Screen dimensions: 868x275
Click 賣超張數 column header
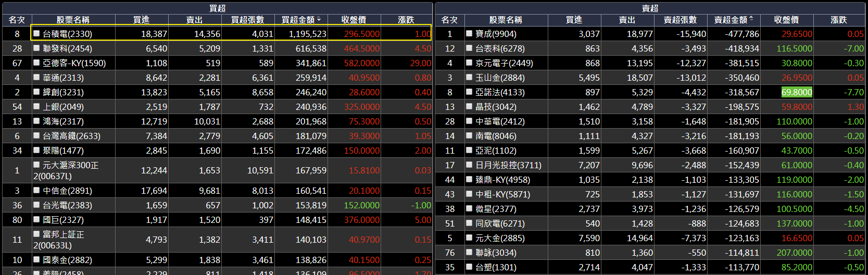[x=681, y=20]
